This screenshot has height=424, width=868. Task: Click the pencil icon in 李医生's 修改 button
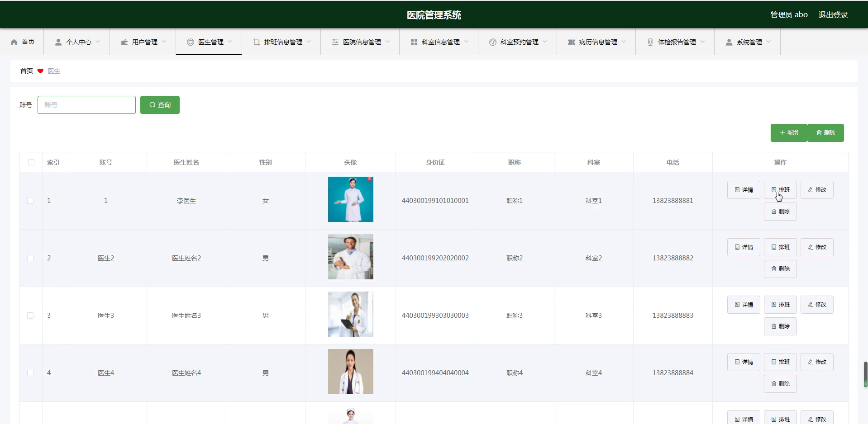coord(811,190)
